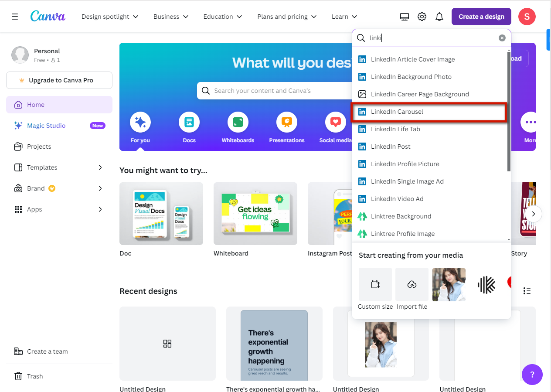Expand the Education dropdown
The height and width of the screenshot is (392, 551).
[223, 17]
